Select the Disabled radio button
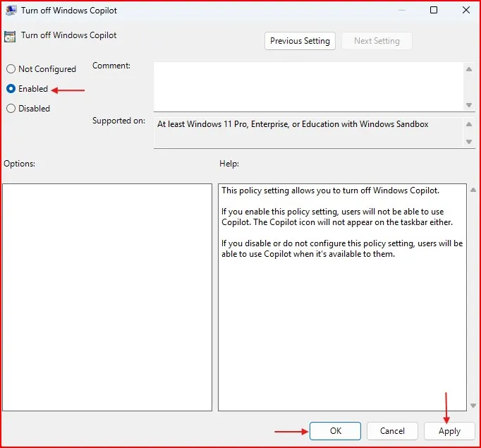 [x=11, y=109]
